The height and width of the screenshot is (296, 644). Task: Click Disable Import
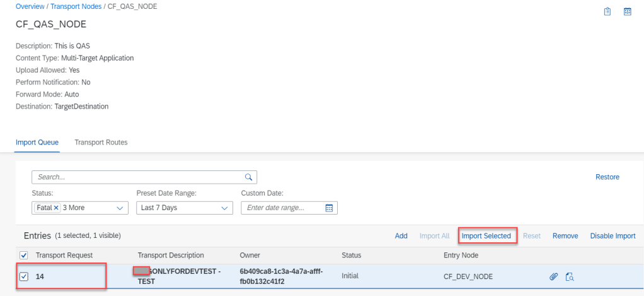tap(612, 236)
